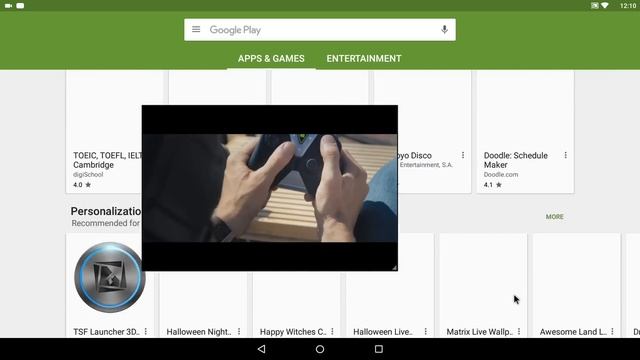This screenshot has width=640, height=360.
Task: Open the TSF Launcher 3D app icon
Action: point(109,278)
